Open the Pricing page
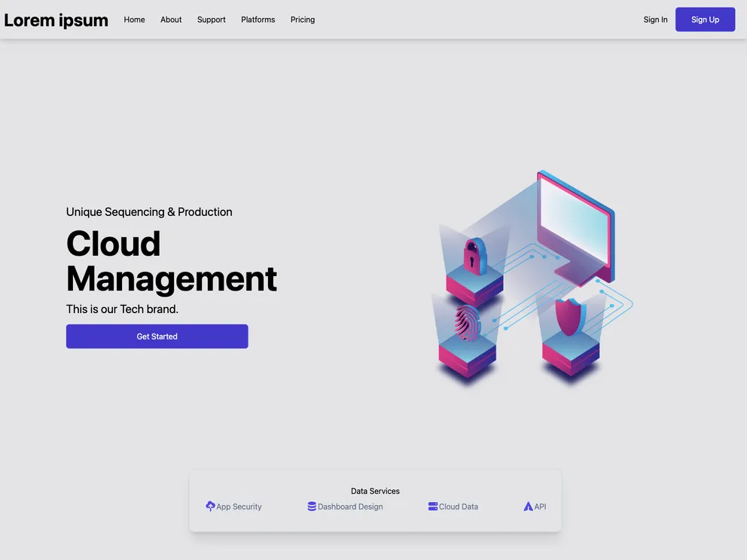 [303, 20]
